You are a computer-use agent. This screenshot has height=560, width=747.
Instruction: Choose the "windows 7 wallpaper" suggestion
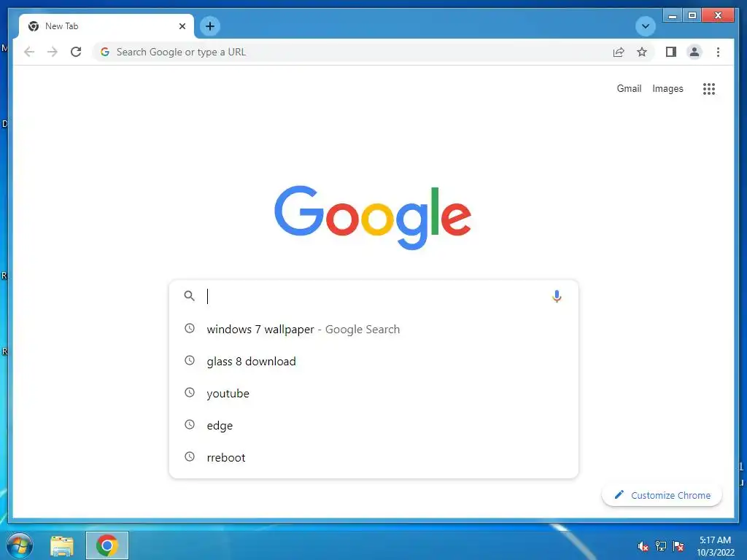click(373, 329)
